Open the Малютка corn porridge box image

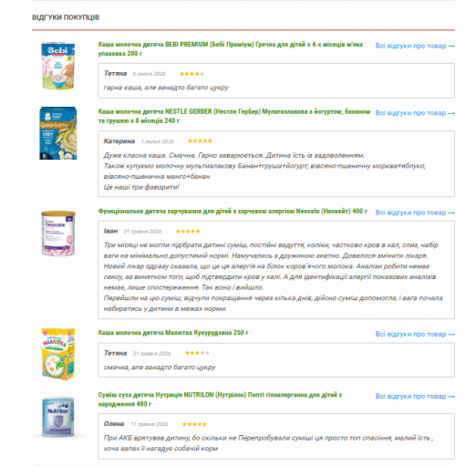coord(58,354)
